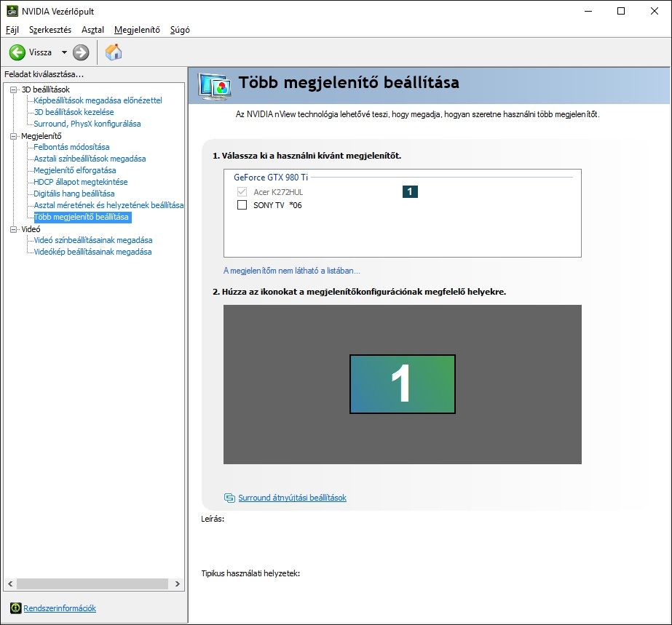The width and height of the screenshot is (672, 625).
Task: Click the Vissza button label
Action: (40, 52)
